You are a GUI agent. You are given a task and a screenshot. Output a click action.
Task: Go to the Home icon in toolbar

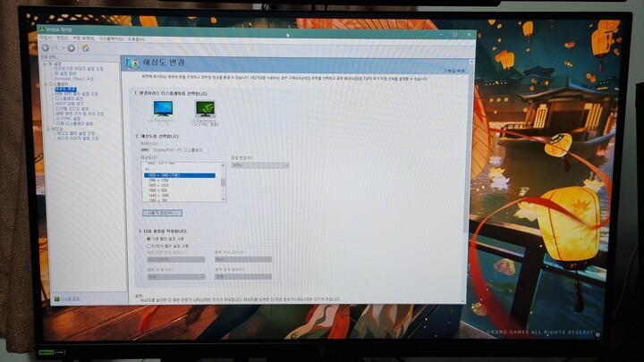tap(85, 47)
